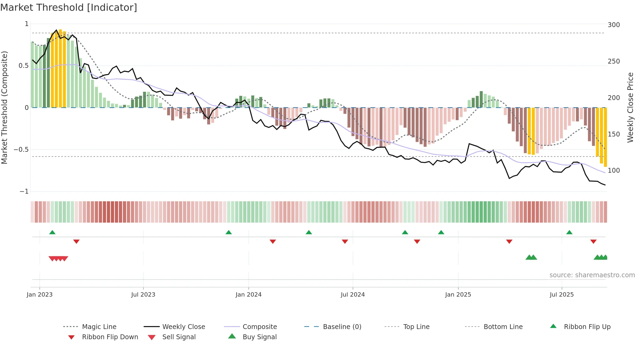Click the last Ribbon Flip Down marker after Jul 2025
Screen dimensions: 644x362
(x=594, y=242)
